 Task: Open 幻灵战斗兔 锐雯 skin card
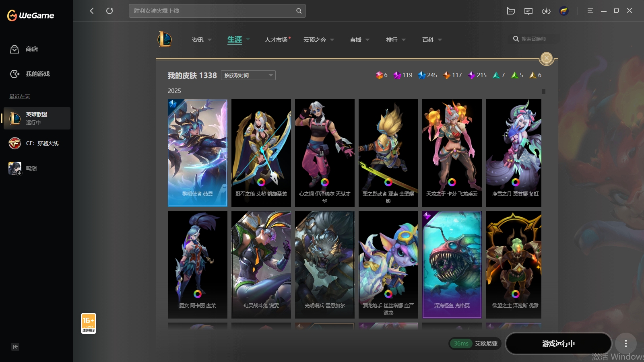tap(261, 265)
